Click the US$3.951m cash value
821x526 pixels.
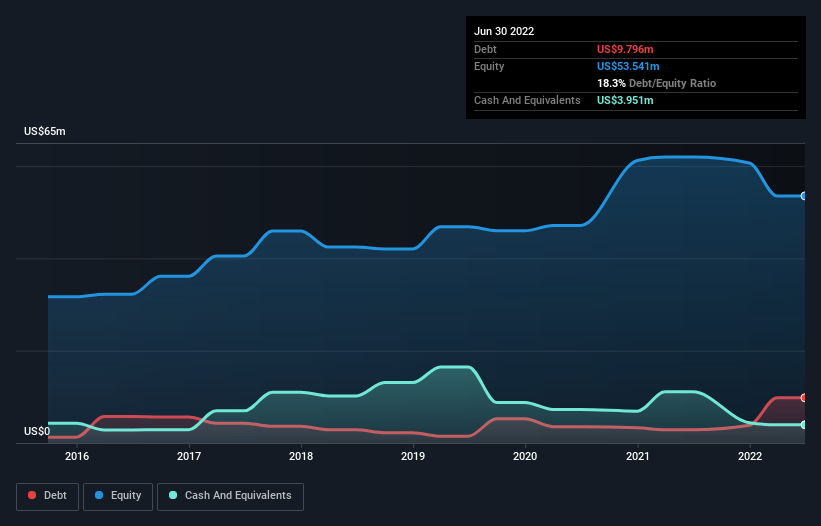pos(625,100)
